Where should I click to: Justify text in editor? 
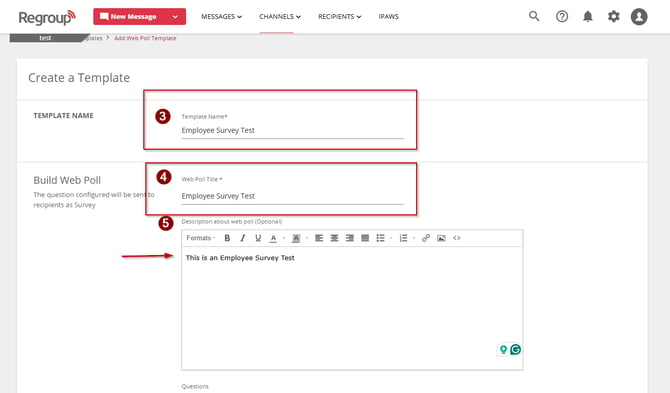(365, 238)
